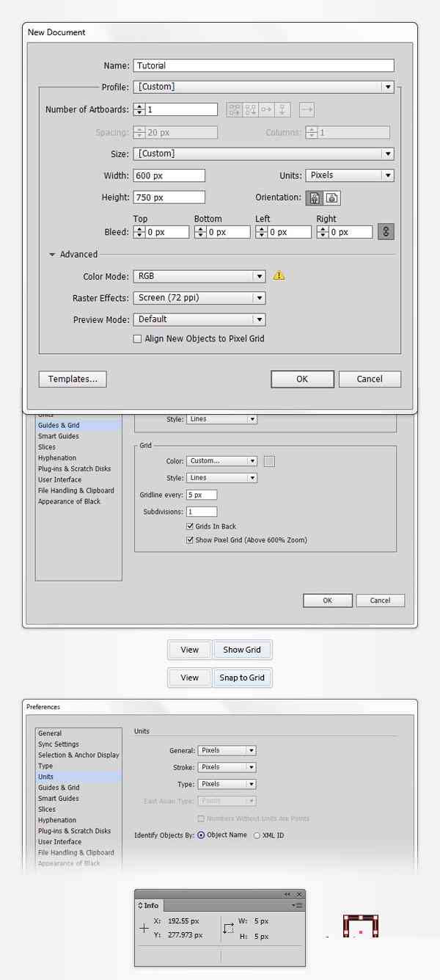Click OK in the New Document dialog
The height and width of the screenshot is (980, 440).
click(302, 379)
